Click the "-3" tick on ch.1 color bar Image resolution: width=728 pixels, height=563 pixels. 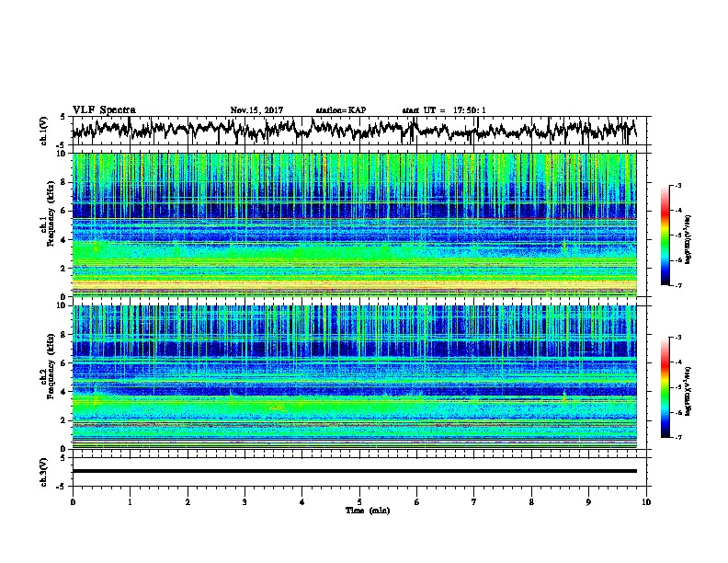coord(677,185)
